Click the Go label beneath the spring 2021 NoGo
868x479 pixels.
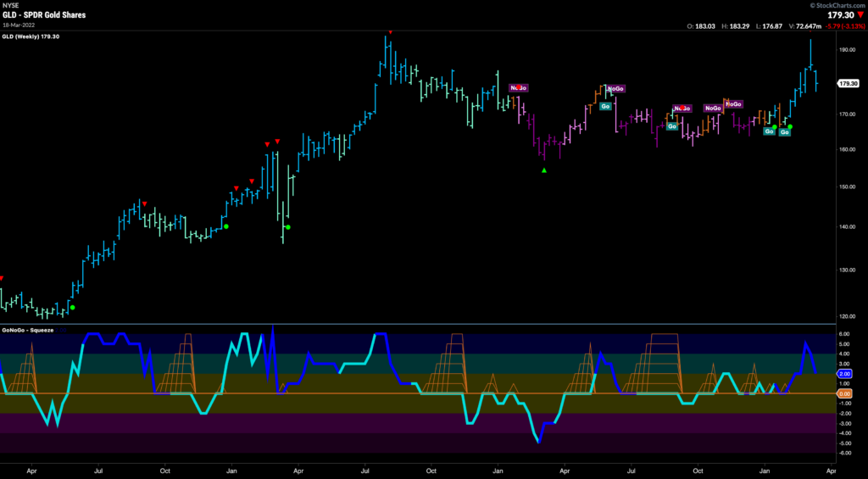[605, 106]
